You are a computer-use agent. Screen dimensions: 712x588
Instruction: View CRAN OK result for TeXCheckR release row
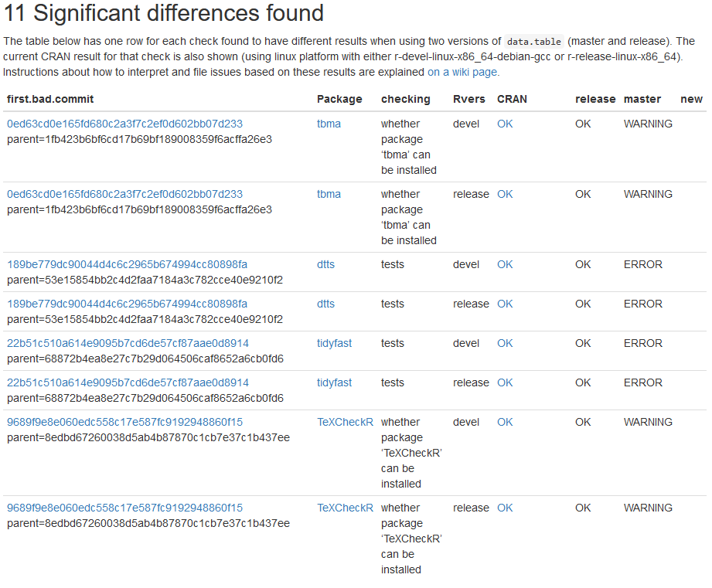click(505, 508)
